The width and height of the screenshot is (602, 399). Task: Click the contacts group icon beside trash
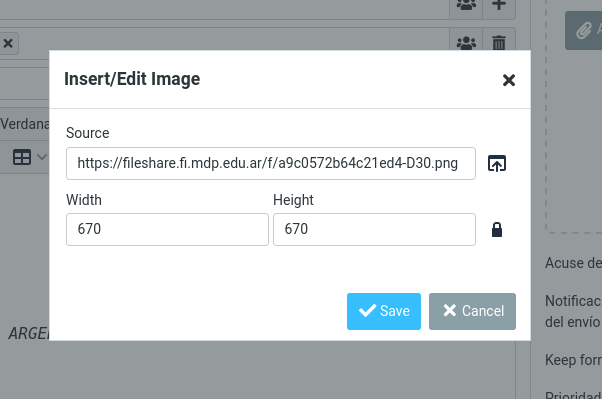point(466,42)
